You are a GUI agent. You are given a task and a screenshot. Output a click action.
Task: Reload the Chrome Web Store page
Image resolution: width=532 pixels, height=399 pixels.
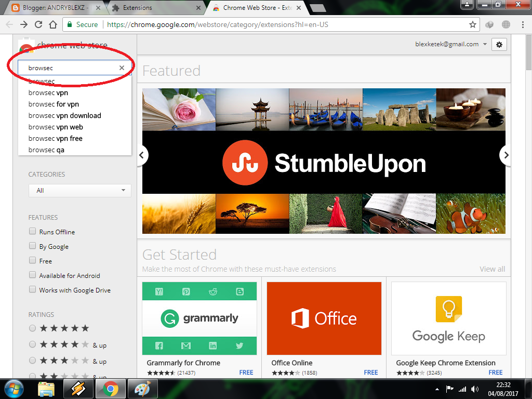click(x=38, y=24)
